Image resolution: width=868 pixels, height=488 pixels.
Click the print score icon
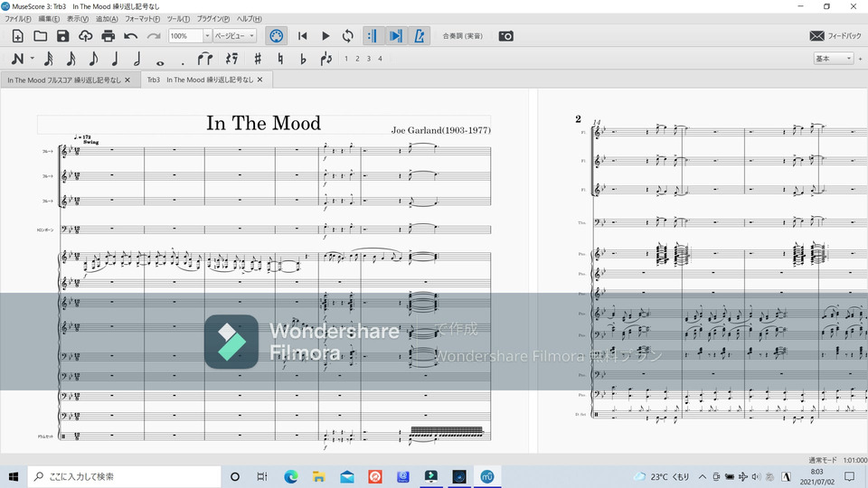click(x=108, y=36)
